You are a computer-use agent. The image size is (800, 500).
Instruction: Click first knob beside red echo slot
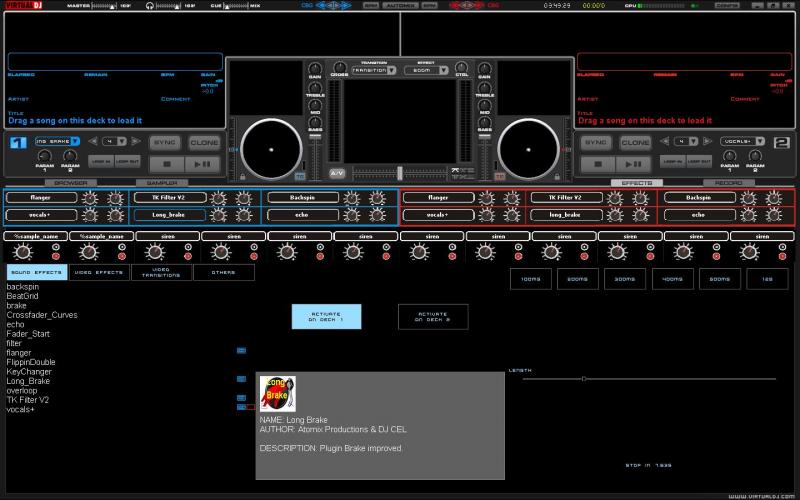[x=748, y=215]
